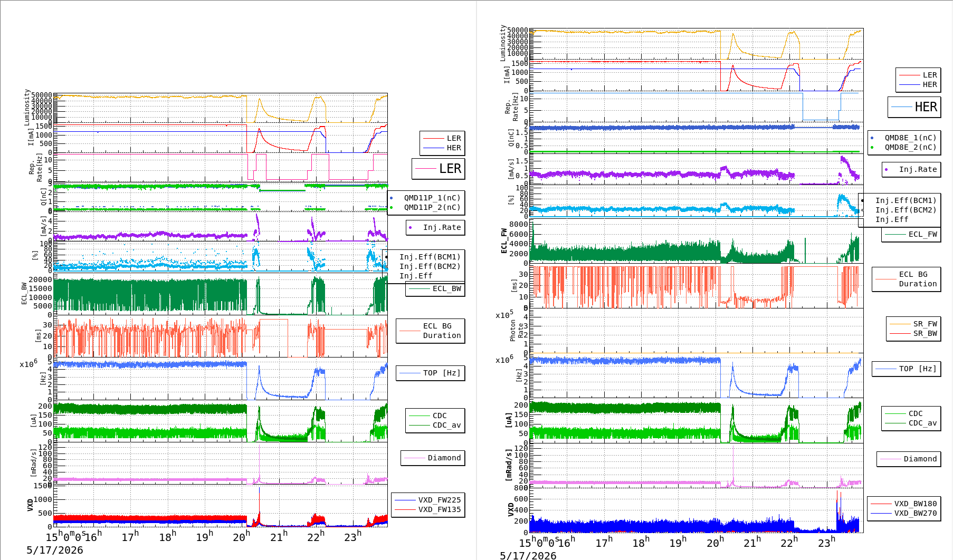Click the 20h time tick under LER plot
This screenshot has height=560, width=953.
pos(242,536)
